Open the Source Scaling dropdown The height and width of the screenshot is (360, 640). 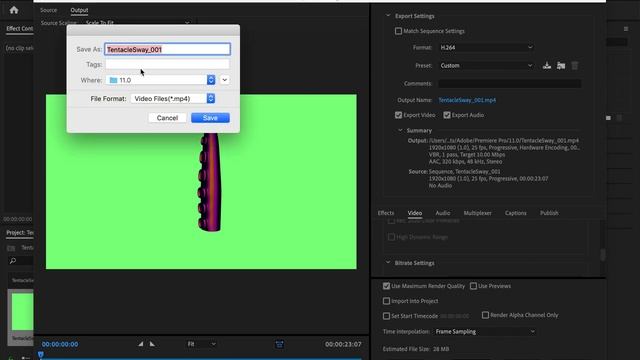(138, 23)
